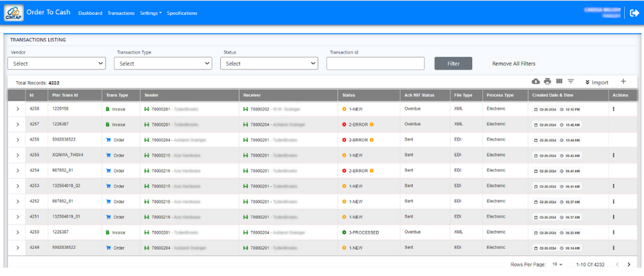Click the Invoice icon in row 4258
Viewport: 644px width, 276px height.
(108, 109)
